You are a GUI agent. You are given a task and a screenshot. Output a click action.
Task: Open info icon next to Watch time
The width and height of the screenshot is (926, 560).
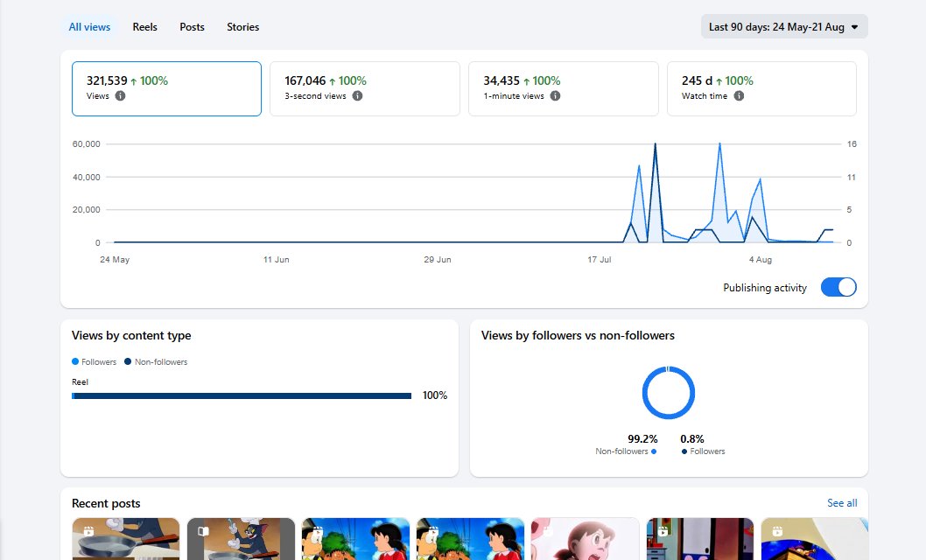pyautogui.click(x=739, y=95)
